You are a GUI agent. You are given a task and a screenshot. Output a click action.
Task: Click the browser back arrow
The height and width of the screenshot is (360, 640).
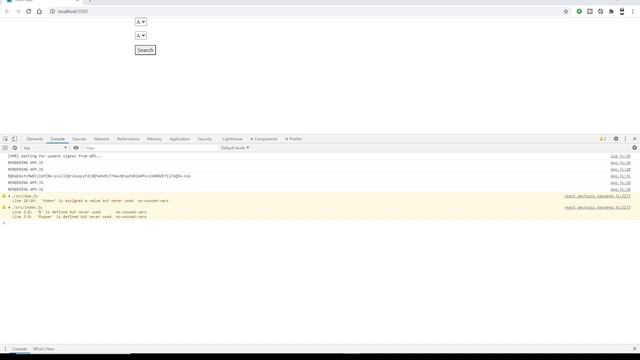click(x=7, y=11)
